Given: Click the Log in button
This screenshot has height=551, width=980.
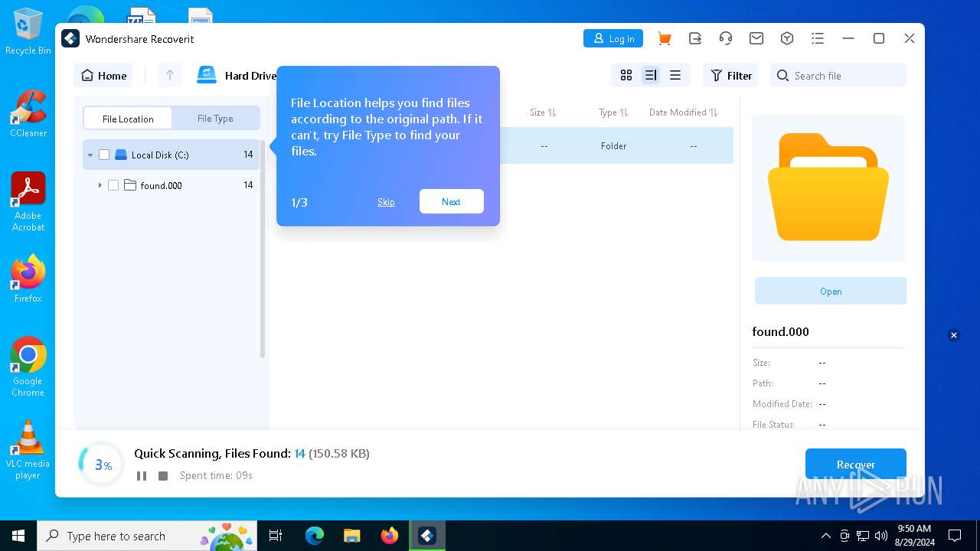Looking at the screenshot, I should click(613, 38).
